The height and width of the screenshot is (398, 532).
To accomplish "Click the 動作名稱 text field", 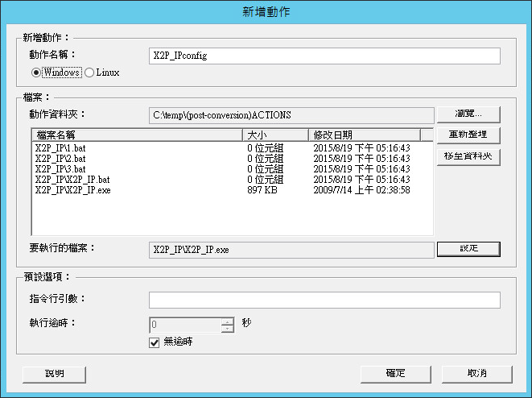I will coord(324,56).
